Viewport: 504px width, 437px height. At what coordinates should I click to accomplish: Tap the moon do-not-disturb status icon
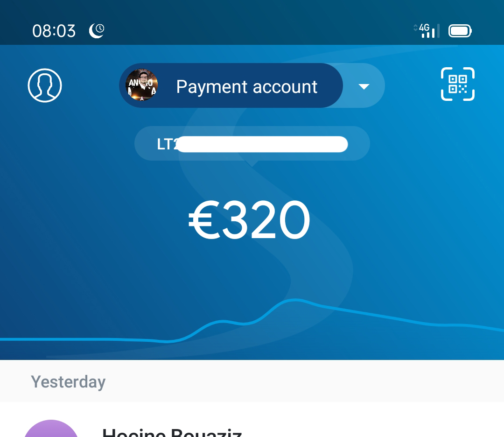click(x=97, y=31)
